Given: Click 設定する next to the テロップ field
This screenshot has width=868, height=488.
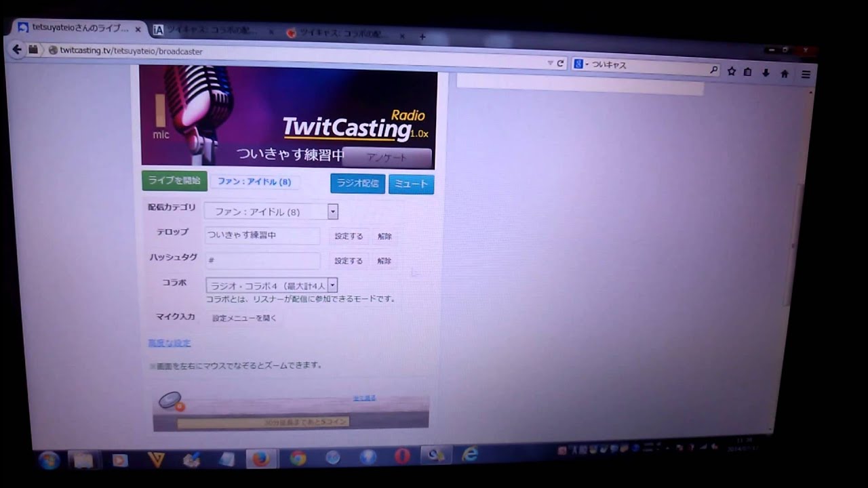Looking at the screenshot, I should [x=349, y=237].
